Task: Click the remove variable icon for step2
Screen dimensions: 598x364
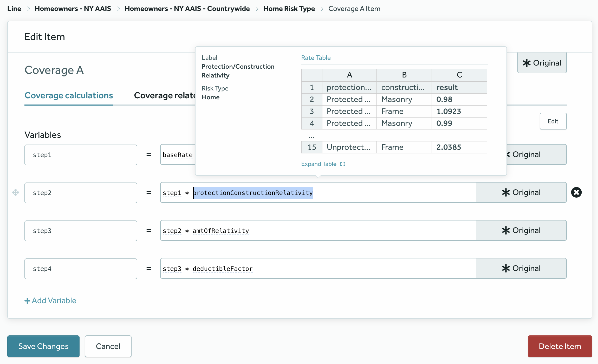Action: pos(576,192)
